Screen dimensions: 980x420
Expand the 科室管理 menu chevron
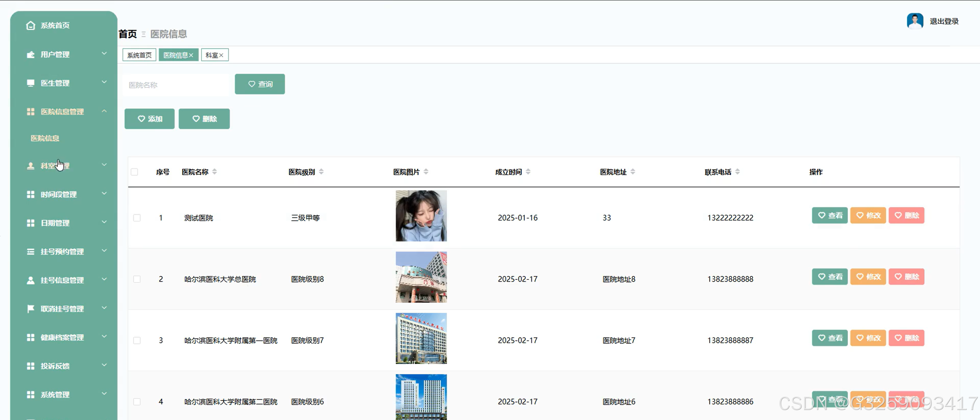pos(104,165)
